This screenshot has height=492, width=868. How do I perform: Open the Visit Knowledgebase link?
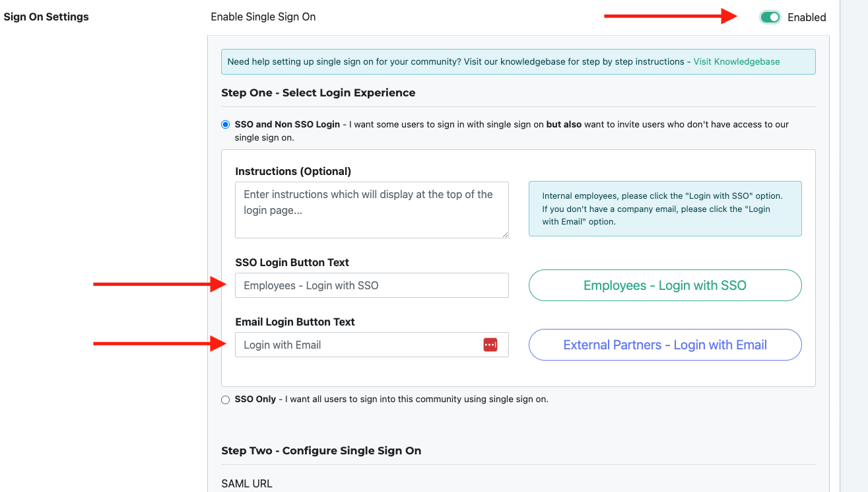(736, 61)
